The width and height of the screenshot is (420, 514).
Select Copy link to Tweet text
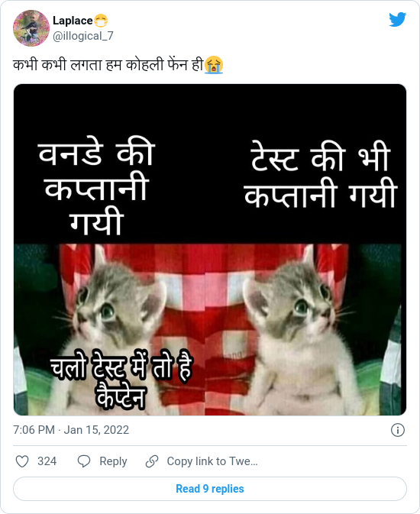point(212,461)
